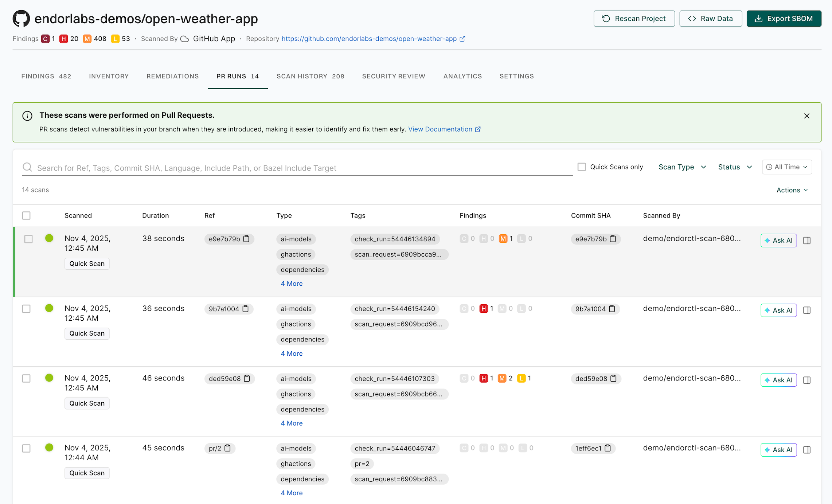The image size is (832, 504).
Task: Open side panel for first scan row
Action: pyautogui.click(x=807, y=241)
